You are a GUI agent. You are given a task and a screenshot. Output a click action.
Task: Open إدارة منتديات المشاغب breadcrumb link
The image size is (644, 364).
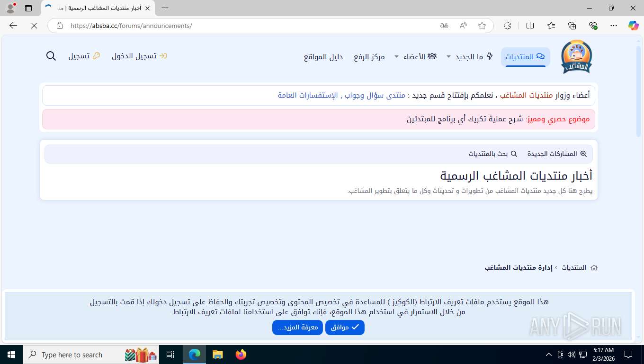click(x=519, y=268)
